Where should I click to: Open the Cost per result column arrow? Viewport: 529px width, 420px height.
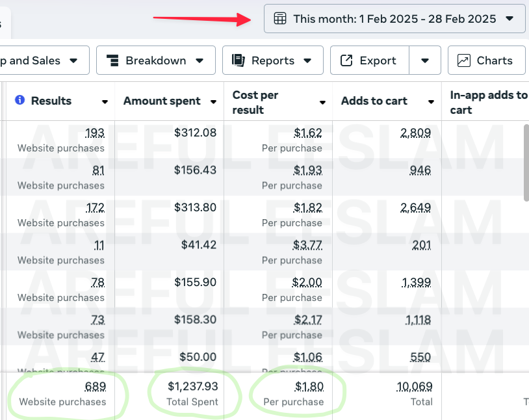click(x=322, y=102)
